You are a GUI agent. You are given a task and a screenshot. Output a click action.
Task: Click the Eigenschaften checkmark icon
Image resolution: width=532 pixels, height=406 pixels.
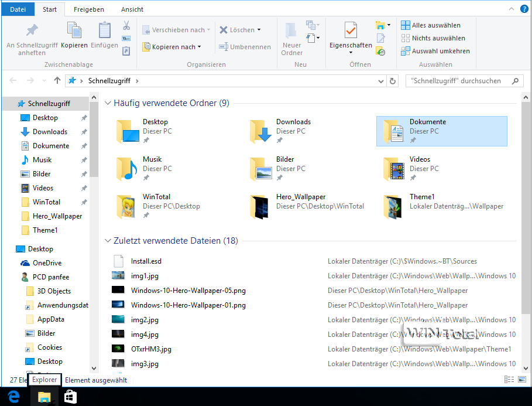pyautogui.click(x=351, y=30)
